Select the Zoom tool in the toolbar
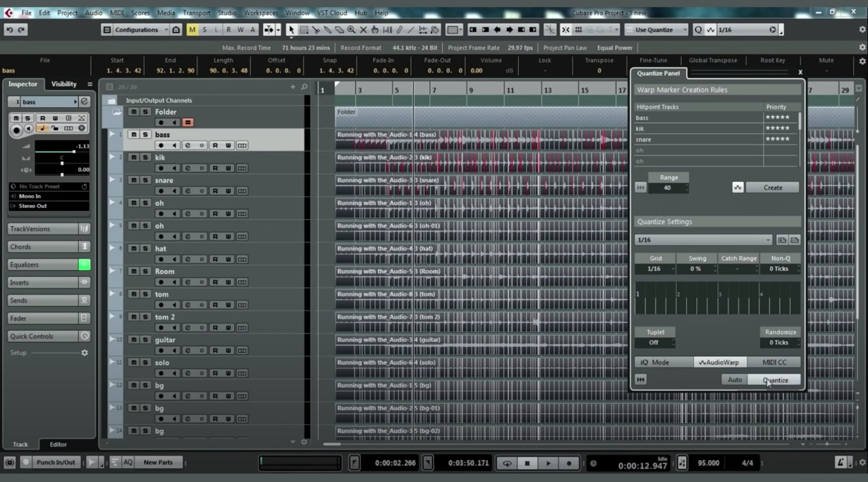The height and width of the screenshot is (482, 868). (351, 30)
